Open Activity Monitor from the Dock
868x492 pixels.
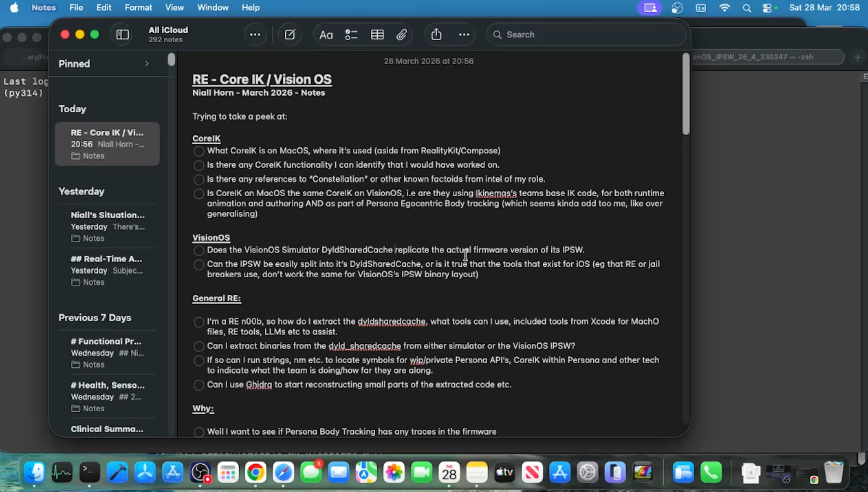coord(62,472)
